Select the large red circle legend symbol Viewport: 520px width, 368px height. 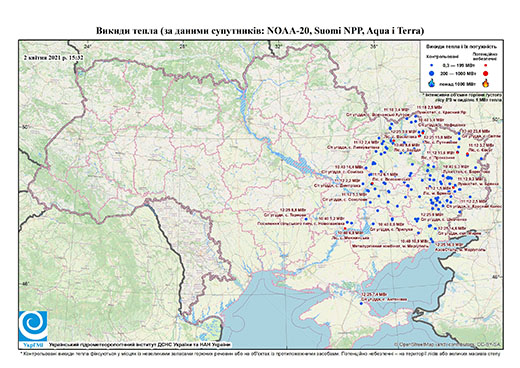tap(486, 73)
